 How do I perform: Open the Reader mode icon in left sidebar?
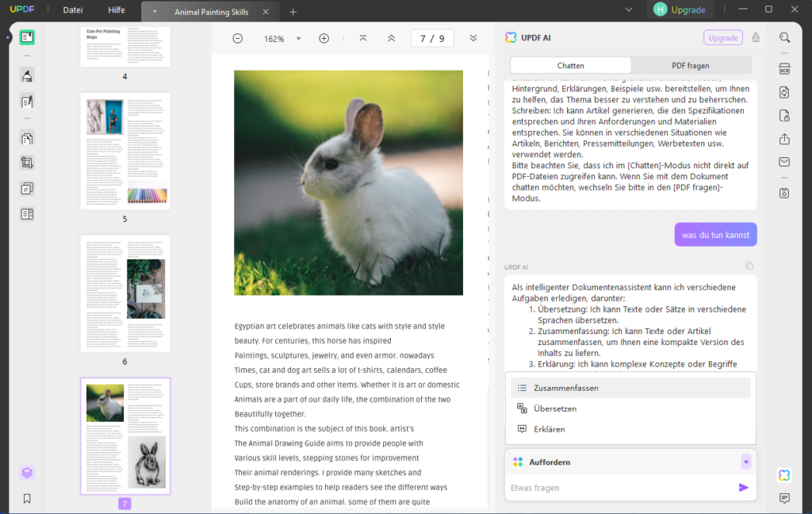point(27,37)
